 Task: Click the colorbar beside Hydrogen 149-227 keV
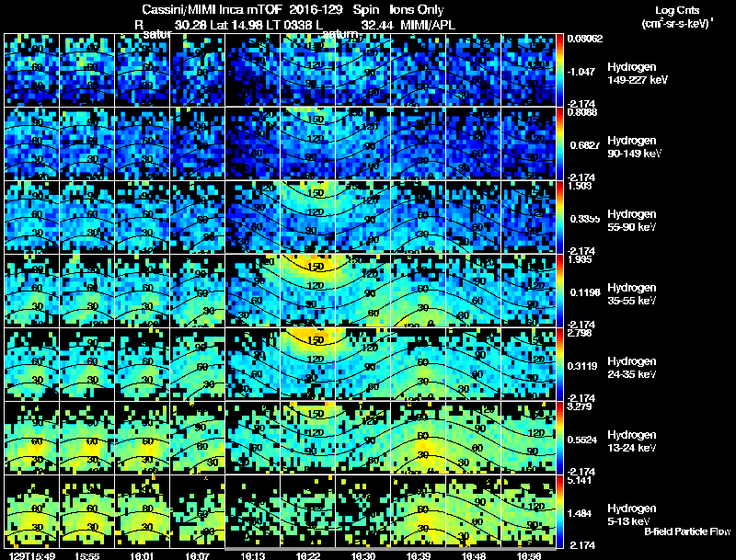[x=559, y=70]
